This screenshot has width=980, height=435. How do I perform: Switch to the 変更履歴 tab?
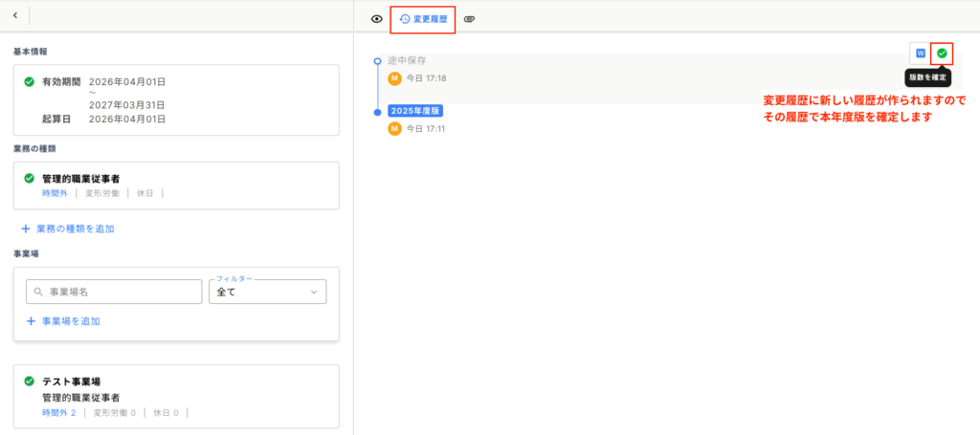click(423, 18)
